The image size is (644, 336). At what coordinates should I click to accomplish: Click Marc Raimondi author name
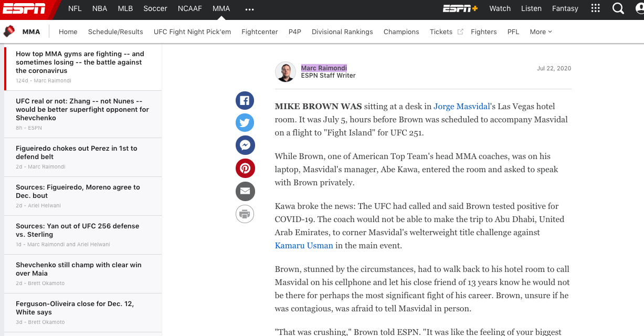click(x=324, y=68)
